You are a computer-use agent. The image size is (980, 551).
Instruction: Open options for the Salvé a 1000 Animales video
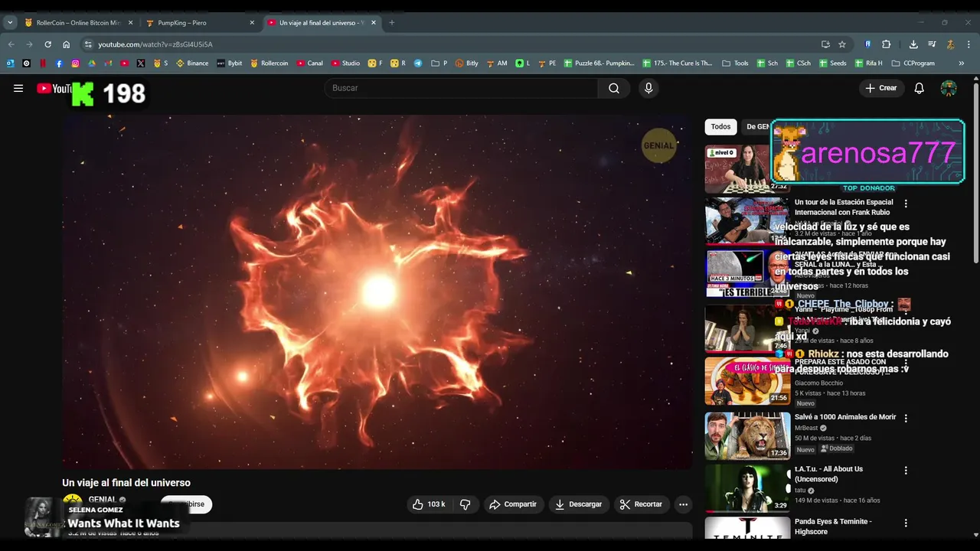click(x=906, y=419)
